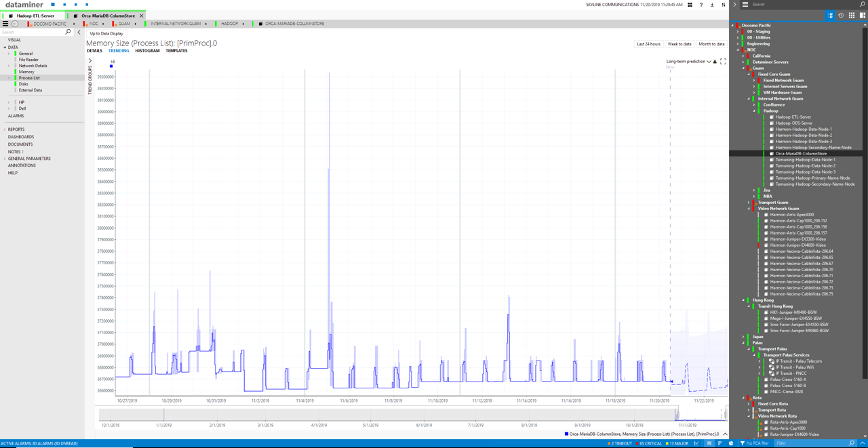Select the Process List data page
This screenshot has height=448, width=868.
(29, 78)
